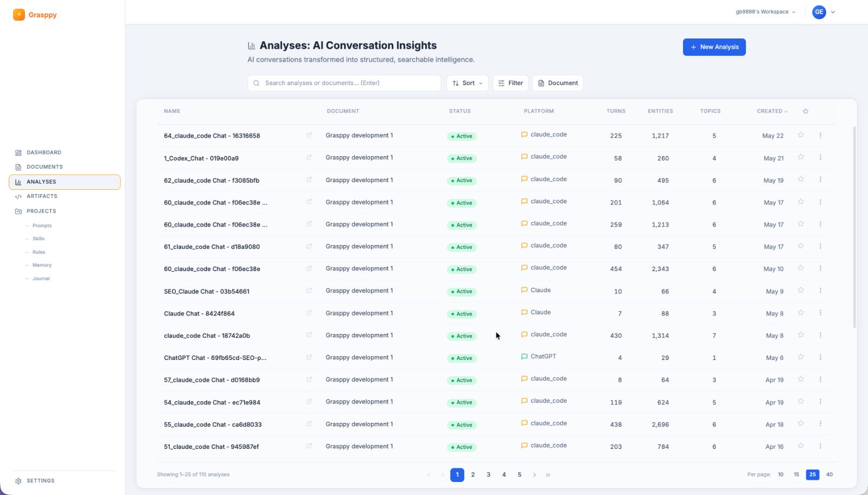Set per page to 40
The image size is (868, 495).
point(829,475)
